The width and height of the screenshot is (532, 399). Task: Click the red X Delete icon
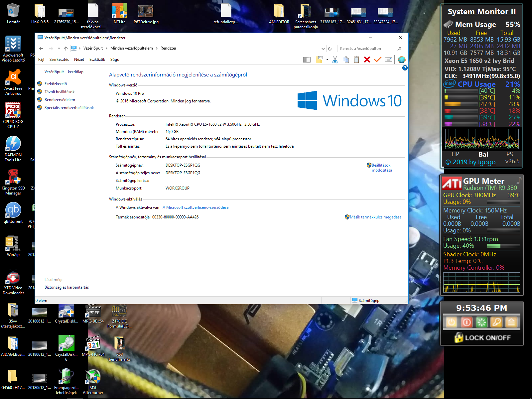pyautogui.click(x=367, y=60)
